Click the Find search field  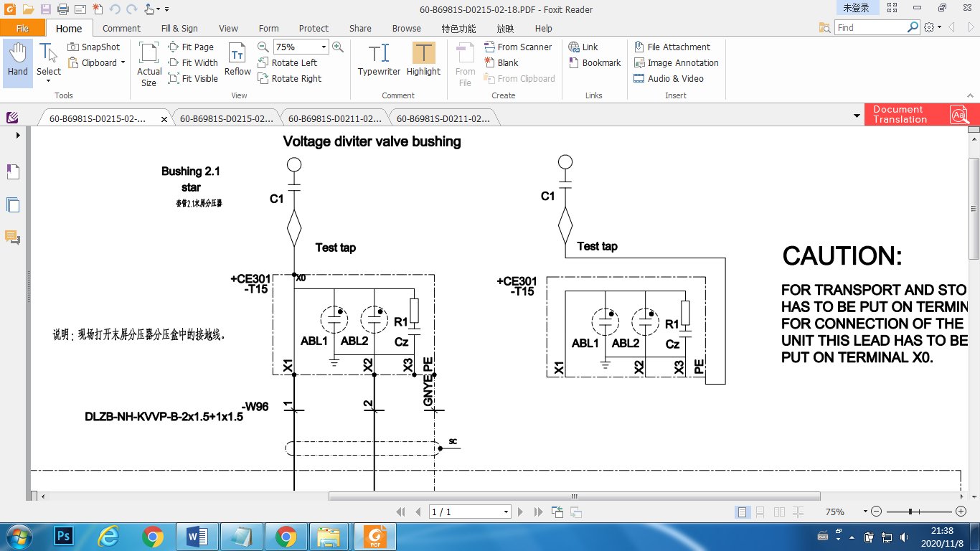point(871,27)
